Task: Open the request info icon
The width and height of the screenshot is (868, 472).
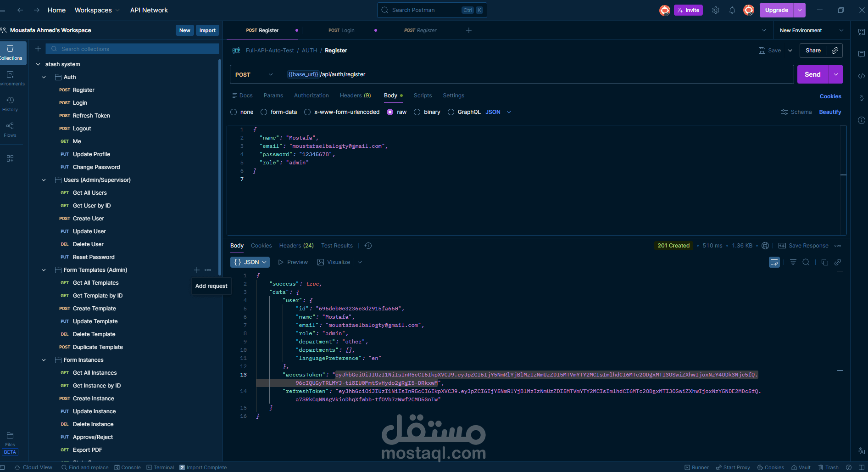Action: tap(862, 120)
